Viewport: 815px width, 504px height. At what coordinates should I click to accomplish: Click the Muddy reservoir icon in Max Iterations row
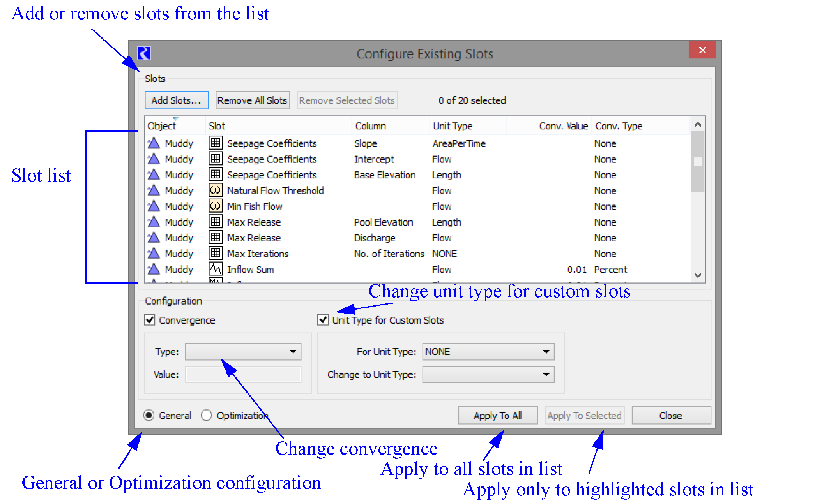(154, 253)
